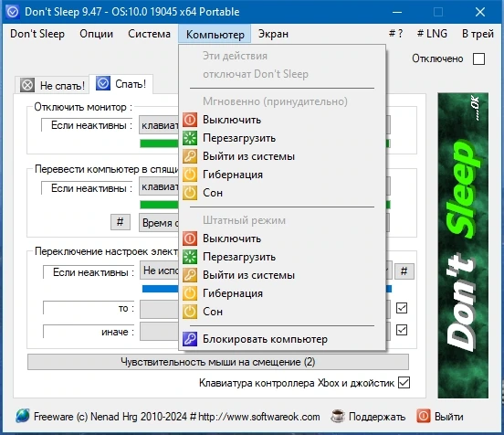Viewport: 504px width, 435px height.
Task: Select forced Гибернация menu entry
Action: point(282,175)
